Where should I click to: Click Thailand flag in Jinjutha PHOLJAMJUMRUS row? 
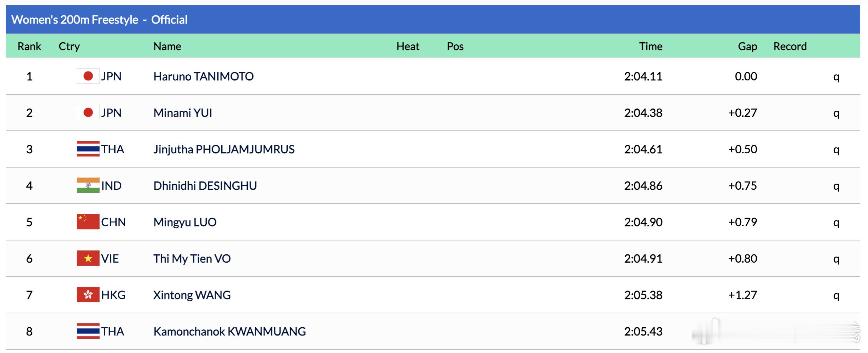[x=88, y=149]
